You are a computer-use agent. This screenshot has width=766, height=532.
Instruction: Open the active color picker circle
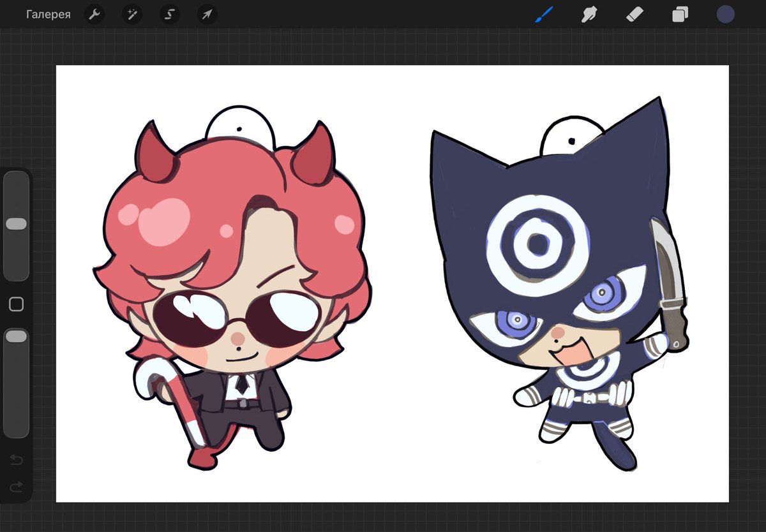click(x=725, y=14)
